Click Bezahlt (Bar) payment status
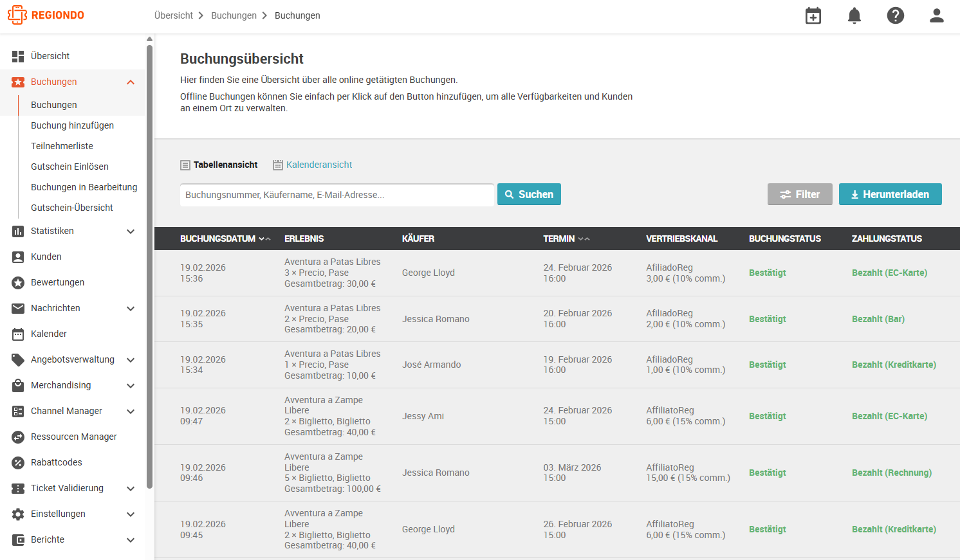The image size is (960, 560). 878,319
